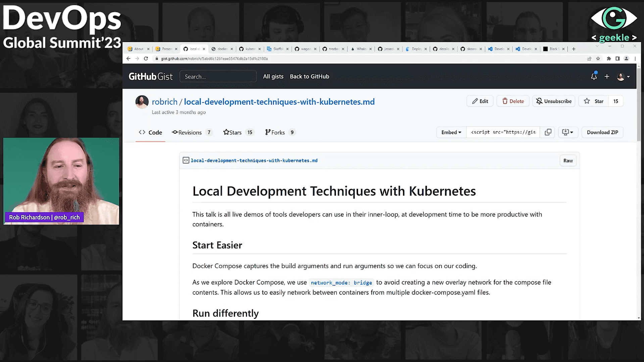Screen dimensions: 644x362
Task: View the Raw file contents
Action: pos(568,161)
